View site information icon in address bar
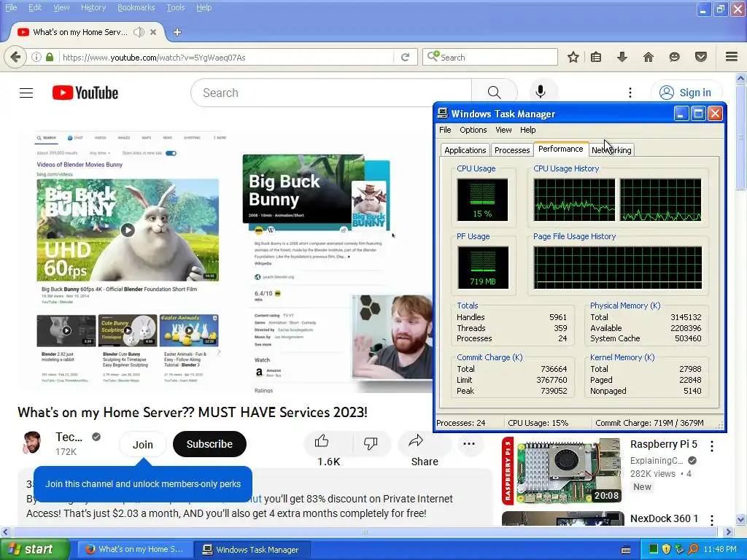 pyautogui.click(x=36, y=57)
